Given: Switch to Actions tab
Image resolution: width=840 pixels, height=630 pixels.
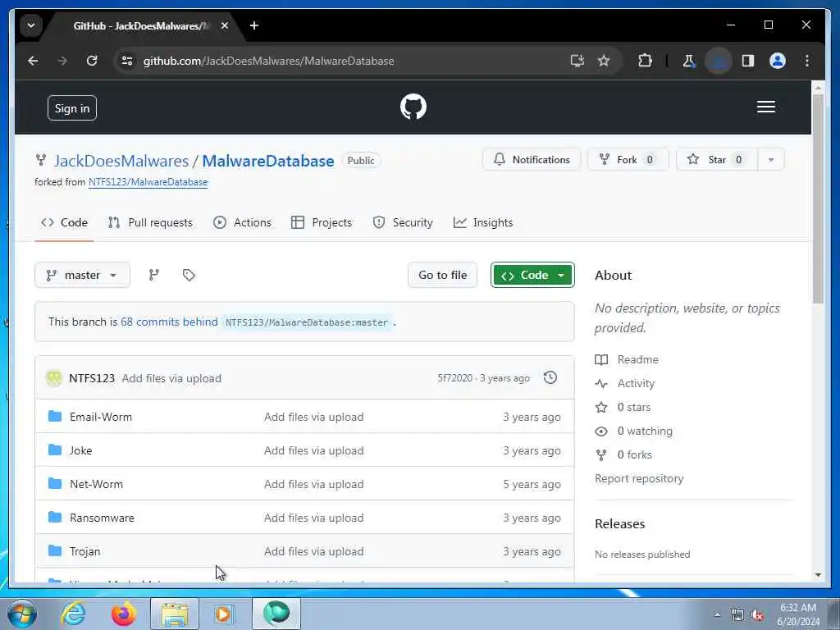Looking at the screenshot, I should click(x=242, y=222).
